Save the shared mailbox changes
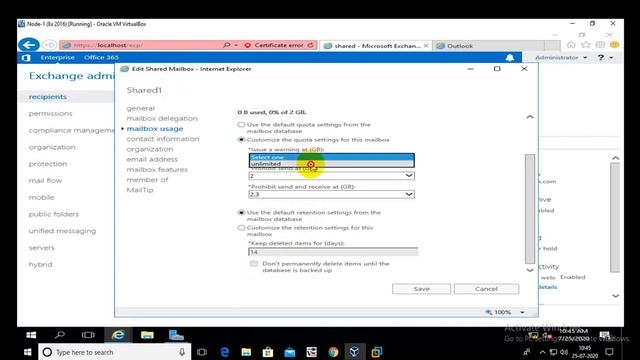 click(421, 289)
